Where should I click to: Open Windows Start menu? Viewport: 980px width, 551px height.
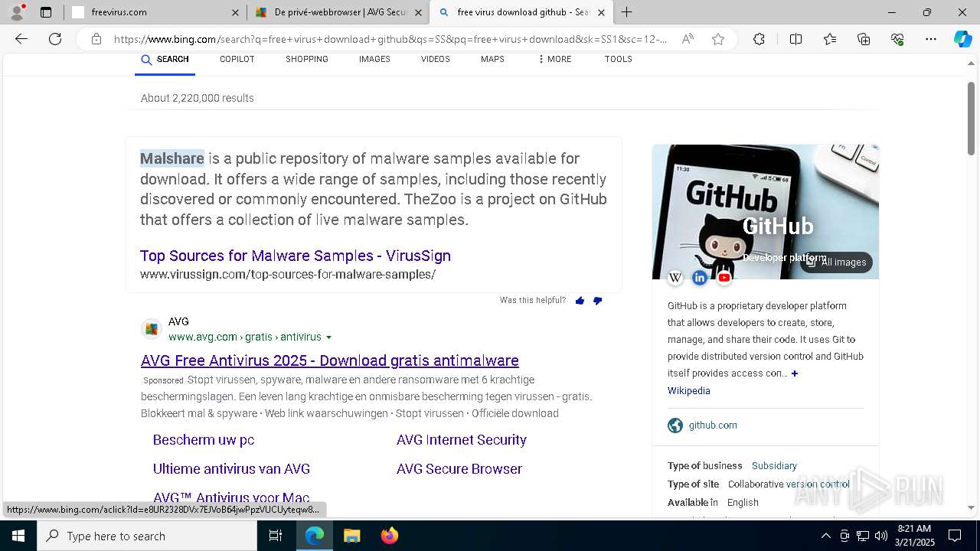(18, 536)
